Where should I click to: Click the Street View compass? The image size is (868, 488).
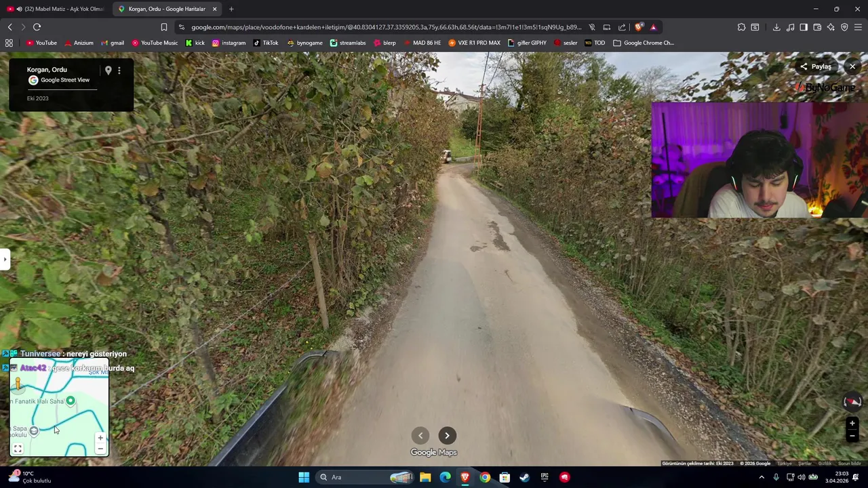tap(852, 402)
